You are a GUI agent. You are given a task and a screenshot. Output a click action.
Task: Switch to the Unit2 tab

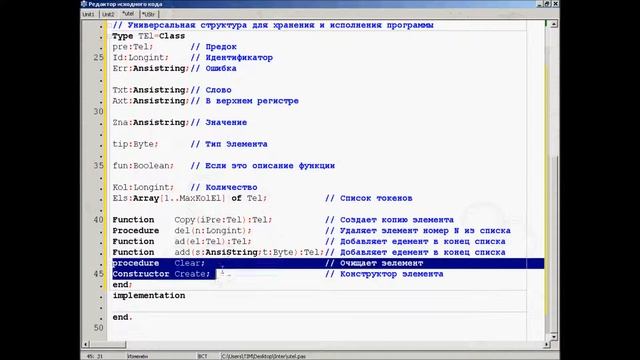108,14
